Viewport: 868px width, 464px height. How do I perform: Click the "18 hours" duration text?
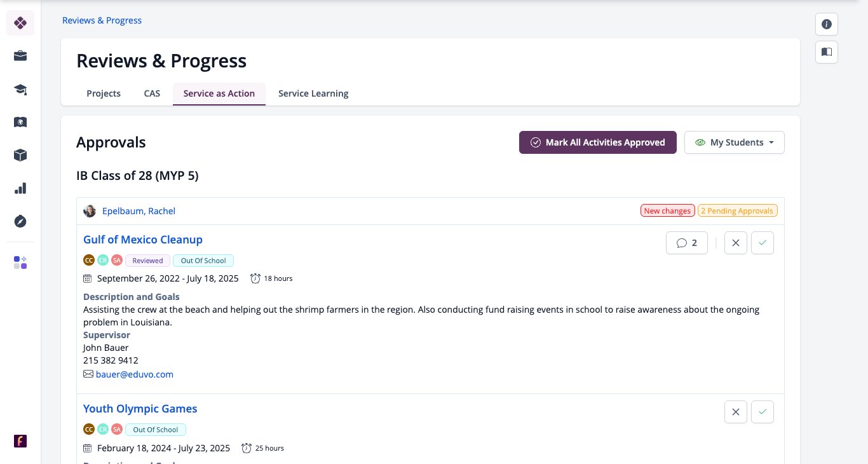point(278,278)
